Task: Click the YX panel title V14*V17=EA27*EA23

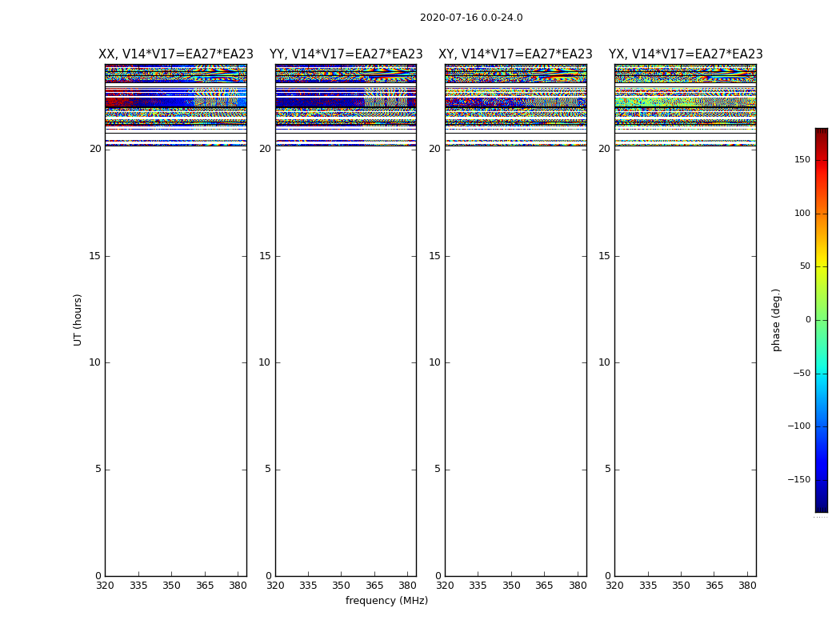Action: pyautogui.click(x=686, y=54)
